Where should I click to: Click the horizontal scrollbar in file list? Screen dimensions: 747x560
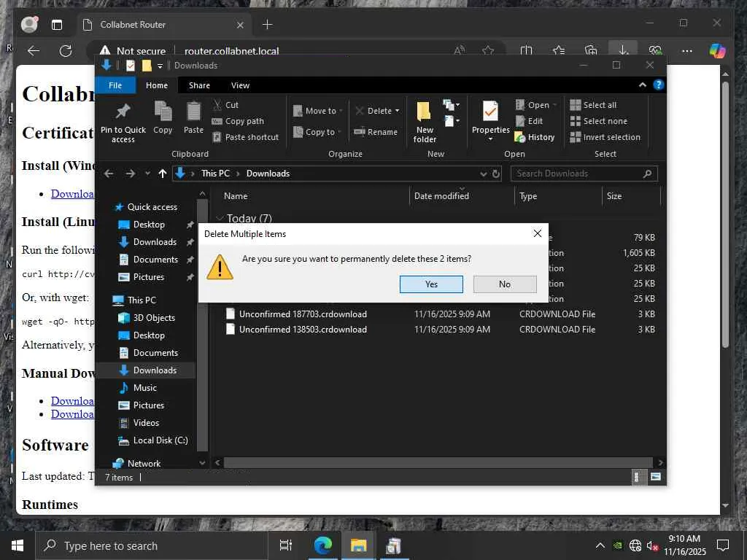pos(438,462)
